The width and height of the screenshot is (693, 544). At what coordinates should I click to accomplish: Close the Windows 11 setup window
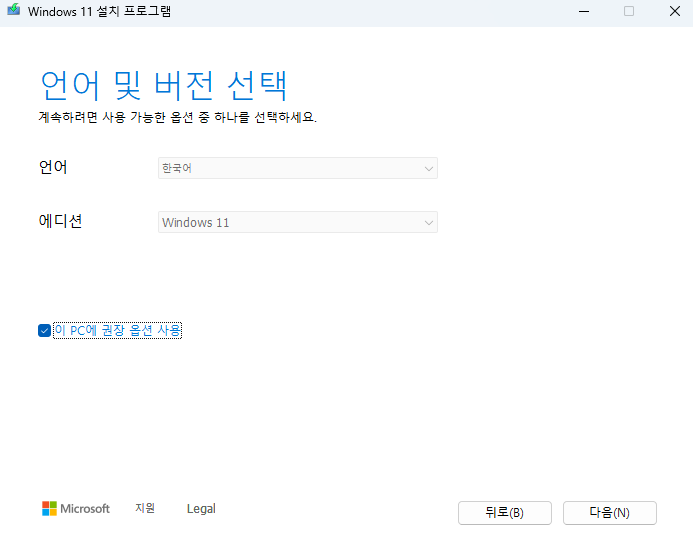pos(674,11)
